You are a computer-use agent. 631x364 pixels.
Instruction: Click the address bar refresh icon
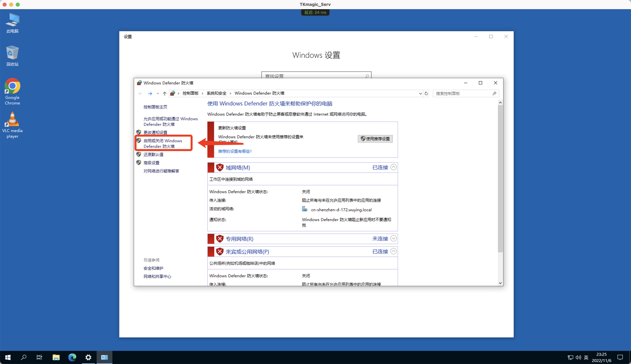426,93
